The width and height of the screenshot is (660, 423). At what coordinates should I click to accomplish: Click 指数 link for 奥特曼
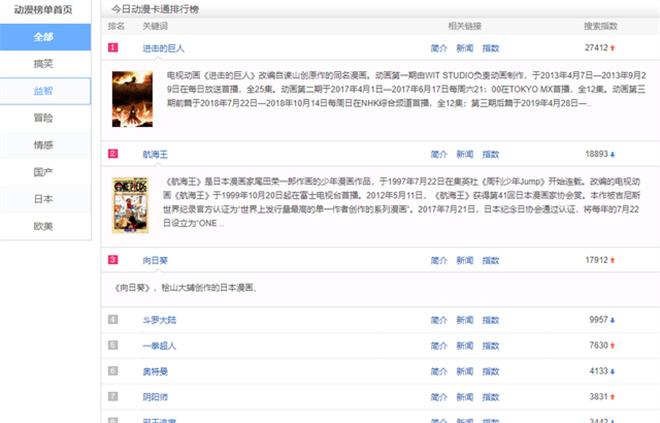point(490,372)
